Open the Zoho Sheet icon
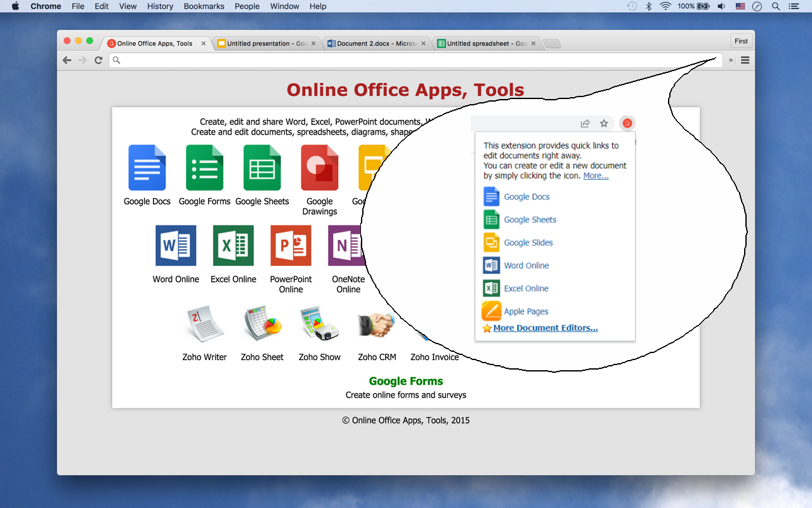This screenshot has width=812, height=508. [263, 324]
